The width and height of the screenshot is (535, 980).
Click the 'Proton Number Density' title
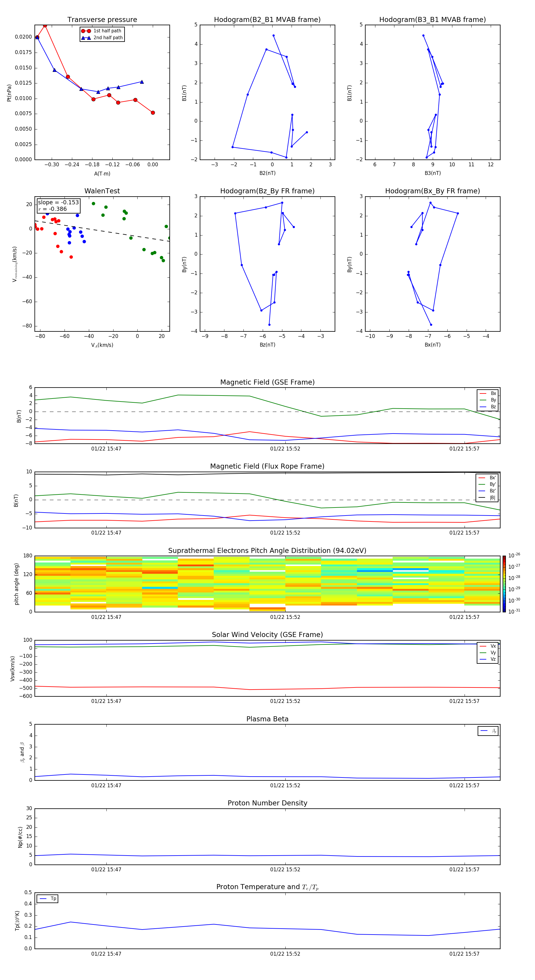click(x=267, y=803)
